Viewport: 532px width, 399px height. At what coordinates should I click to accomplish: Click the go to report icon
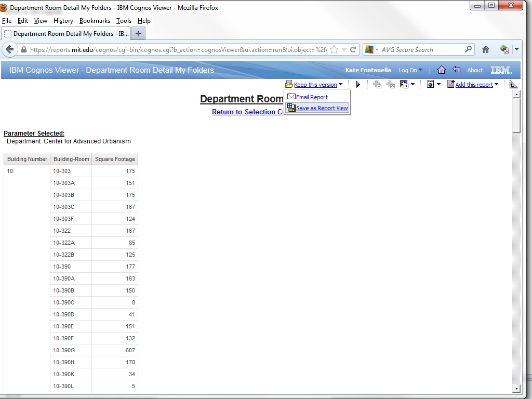click(404, 85)
